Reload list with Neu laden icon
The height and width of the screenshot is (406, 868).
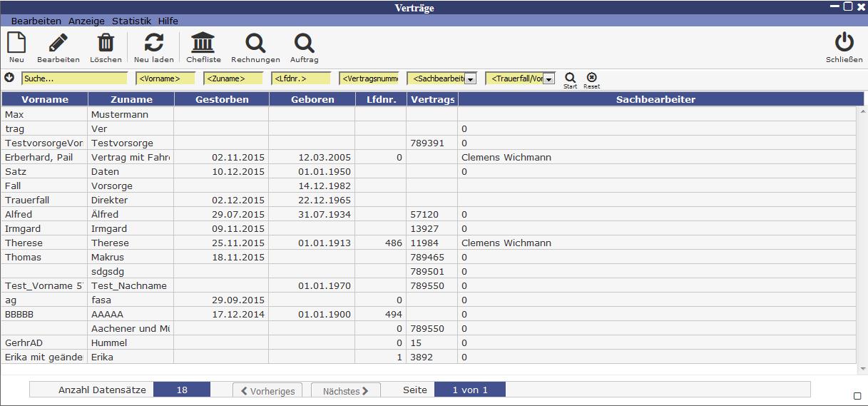pyautogui.click(x=153, y=43)
